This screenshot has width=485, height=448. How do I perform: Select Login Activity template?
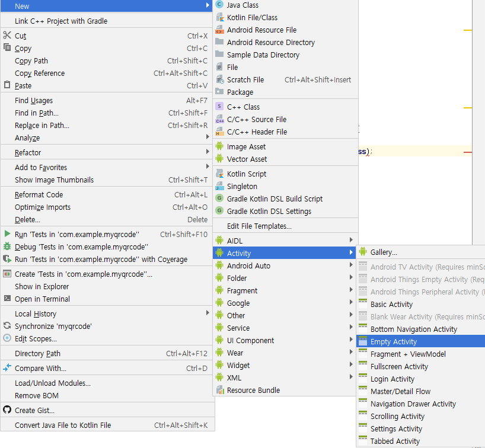click(420, 379)
